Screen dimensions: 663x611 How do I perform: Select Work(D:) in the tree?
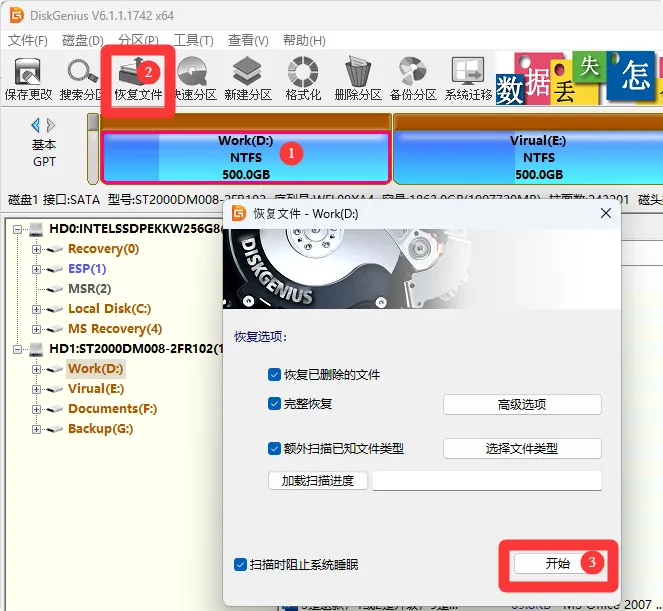coord(96,369)
